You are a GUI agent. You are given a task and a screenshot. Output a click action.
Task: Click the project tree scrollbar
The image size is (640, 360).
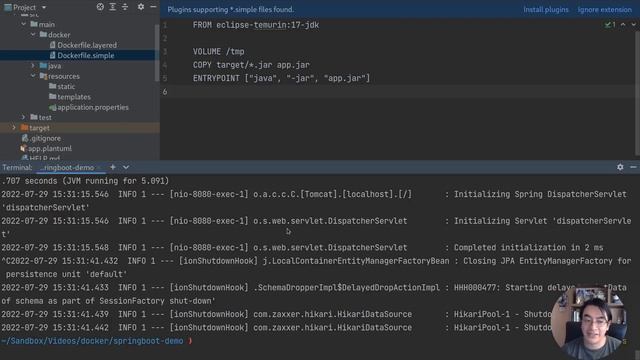point(157,52)
